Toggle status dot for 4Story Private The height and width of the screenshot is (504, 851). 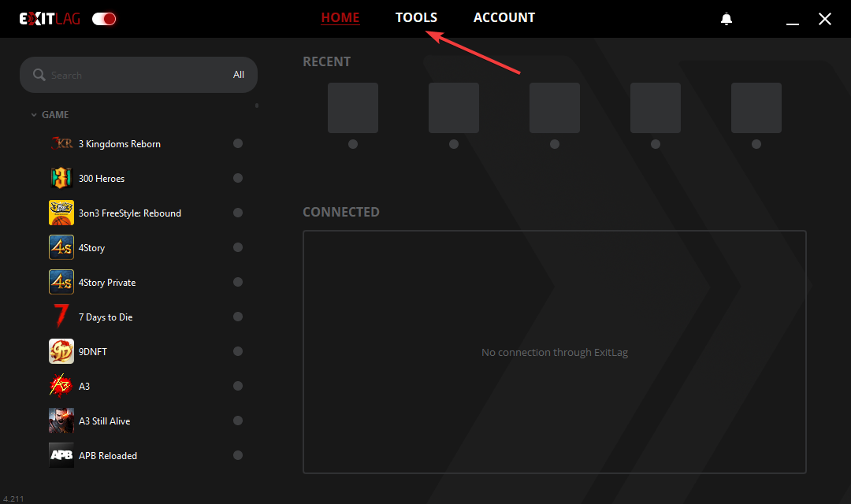(238, 282)
